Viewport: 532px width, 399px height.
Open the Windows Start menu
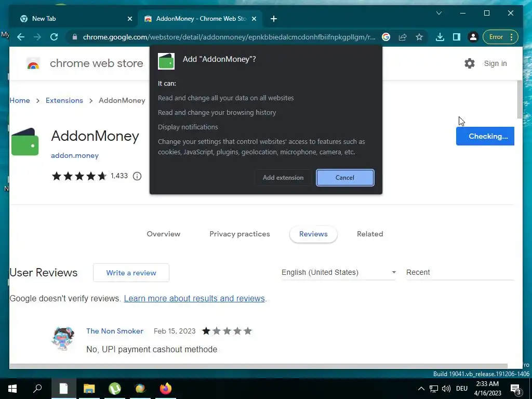[x=12, y=389]
